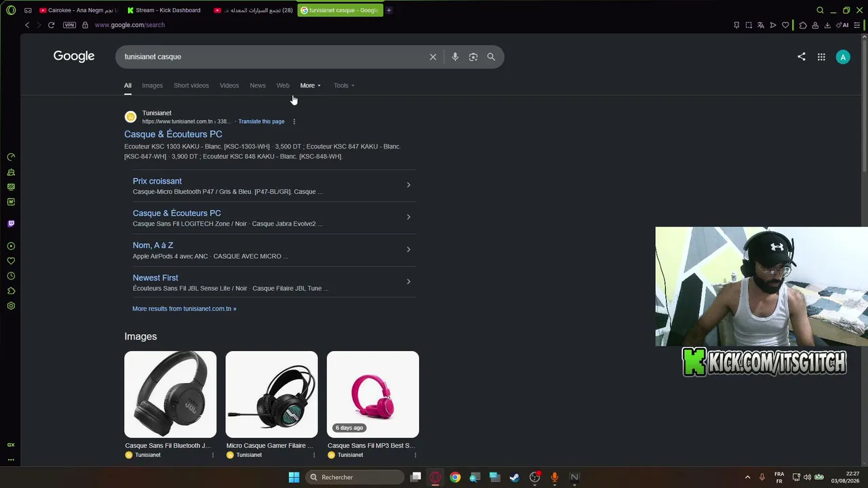
Task: Show hidden system tray icons
Action: point(747,477)
